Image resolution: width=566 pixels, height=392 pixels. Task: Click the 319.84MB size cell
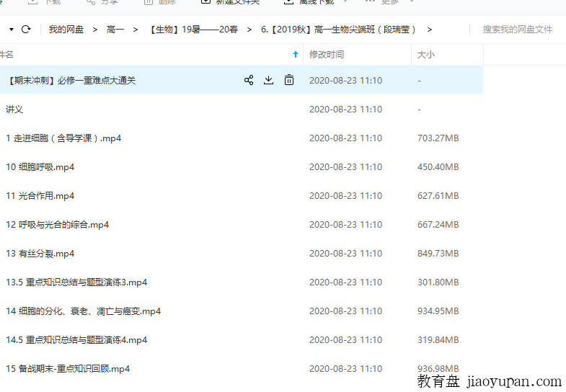click(438, 340)
